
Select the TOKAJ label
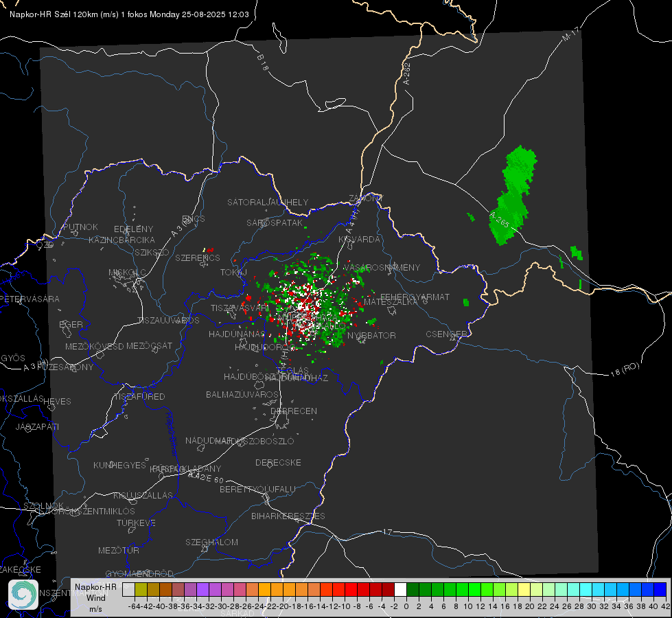click(233, 273)
